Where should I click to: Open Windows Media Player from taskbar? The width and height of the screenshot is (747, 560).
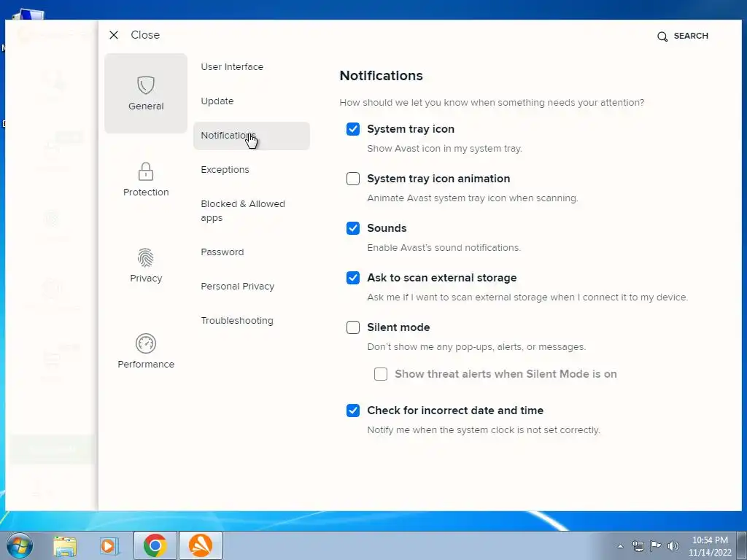tap(109, 545)
